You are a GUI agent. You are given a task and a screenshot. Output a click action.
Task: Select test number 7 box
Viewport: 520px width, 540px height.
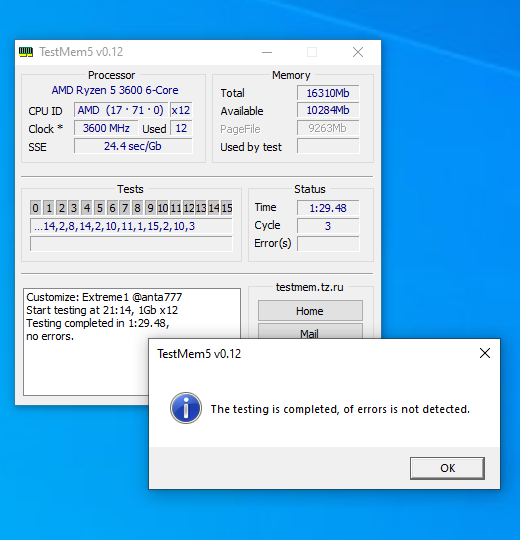click(125, 208)
